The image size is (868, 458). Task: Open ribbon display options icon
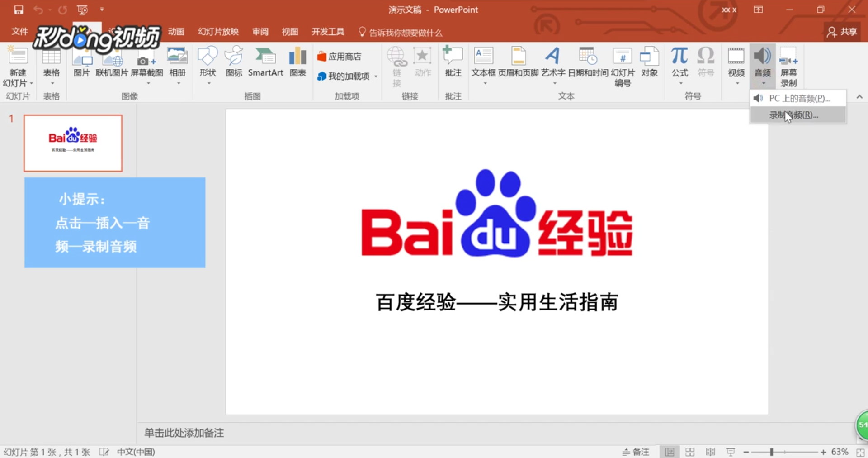758,10
